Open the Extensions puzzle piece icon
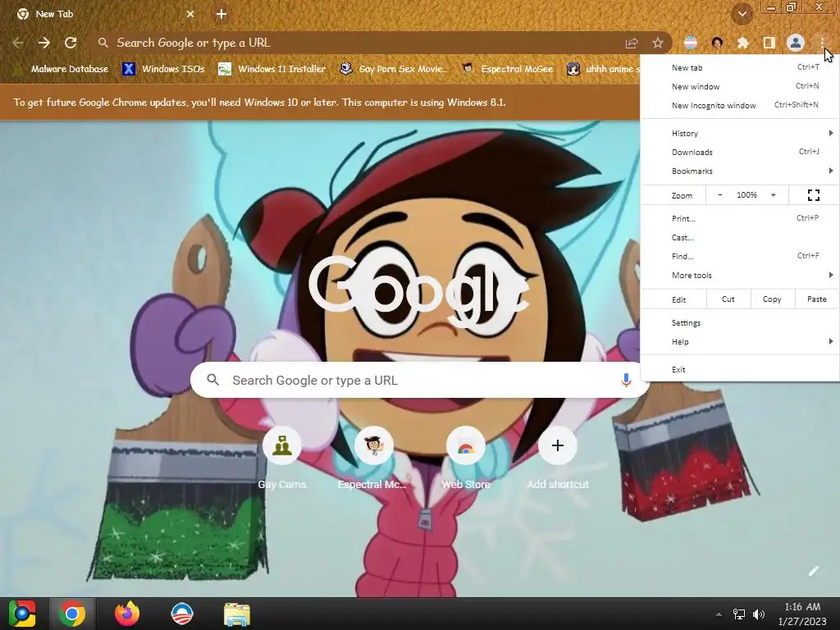Viewport: 840px width, 630px height. (742, 43)
